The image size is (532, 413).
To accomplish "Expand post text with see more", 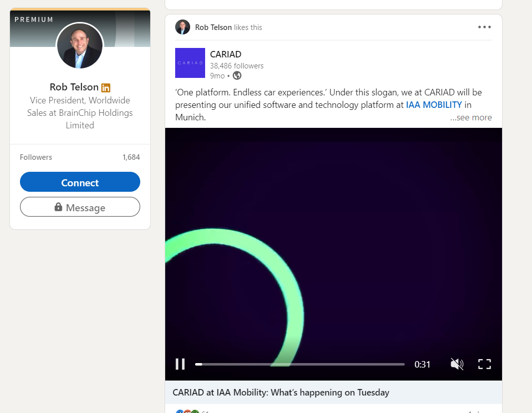I will point(471,117).
